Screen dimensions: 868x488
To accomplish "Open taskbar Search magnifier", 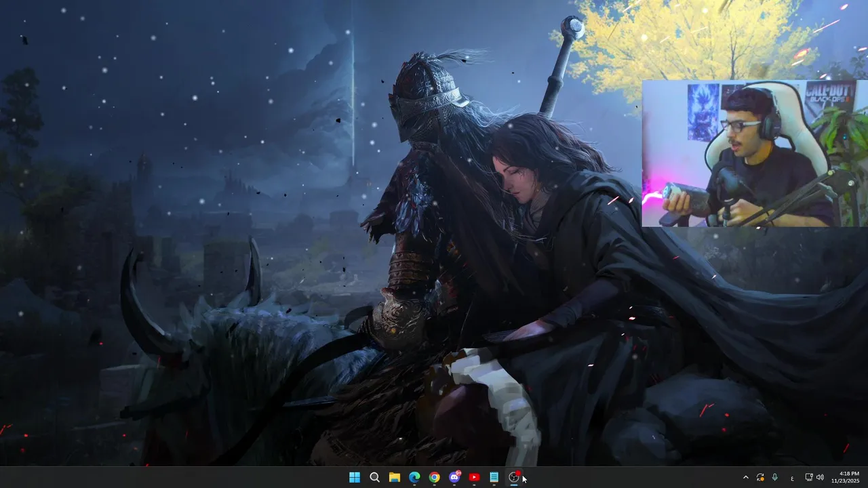I will [x=374, y=477].
